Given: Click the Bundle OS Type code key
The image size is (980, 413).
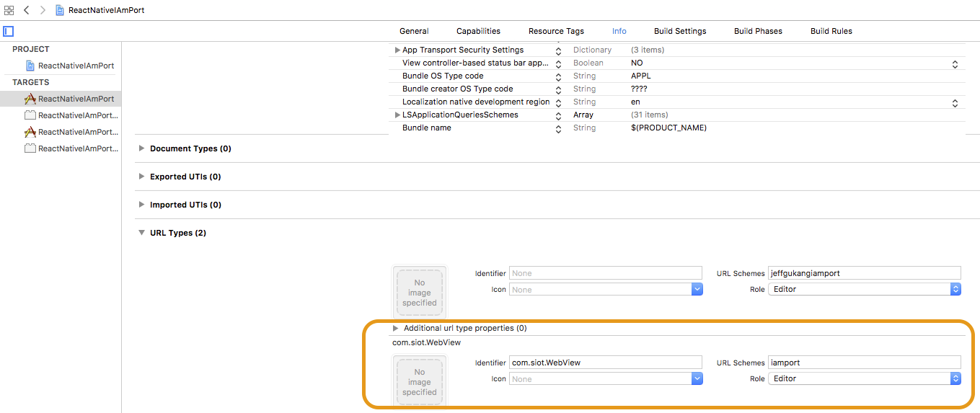Looking at the screenshot, I should [x=443, y=76].
